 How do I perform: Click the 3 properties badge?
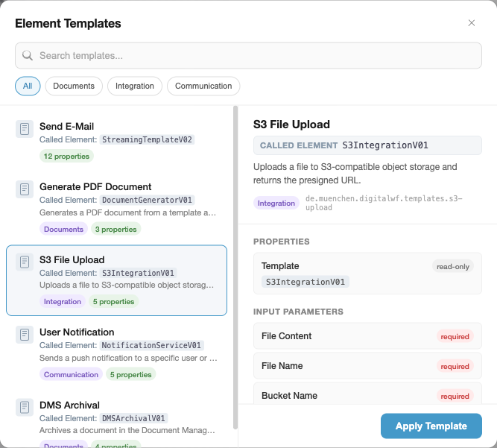click(x=116, y=230)
